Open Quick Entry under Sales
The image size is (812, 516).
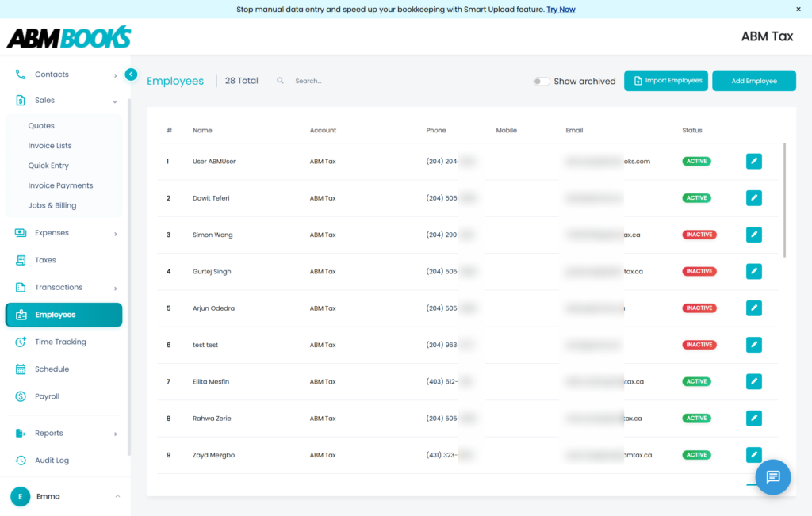pos(48,166)
